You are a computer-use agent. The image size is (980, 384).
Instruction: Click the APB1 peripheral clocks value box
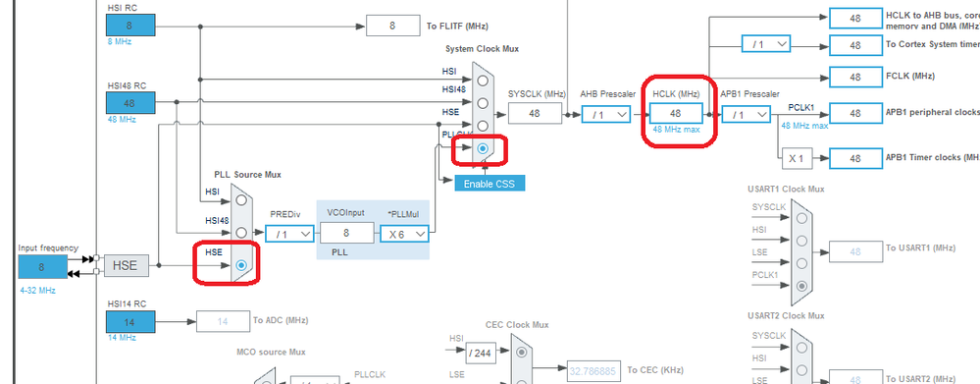(855, 113)
